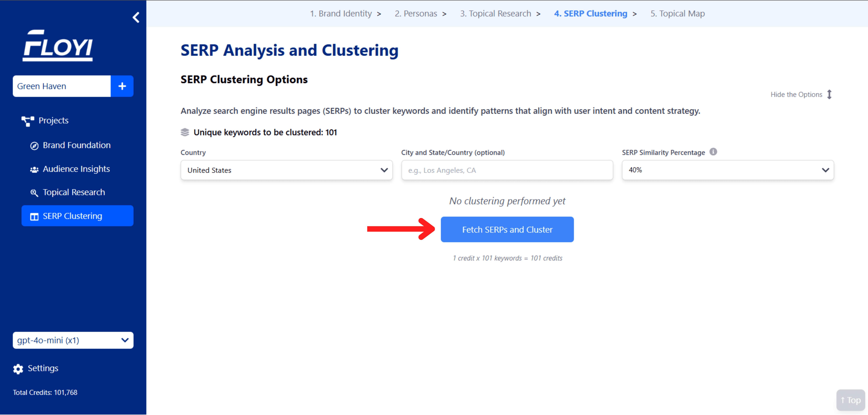The height and width of the screenshot is (415, 868).
Task: Go to step 2. Personas
Action: tap(416, 13)
